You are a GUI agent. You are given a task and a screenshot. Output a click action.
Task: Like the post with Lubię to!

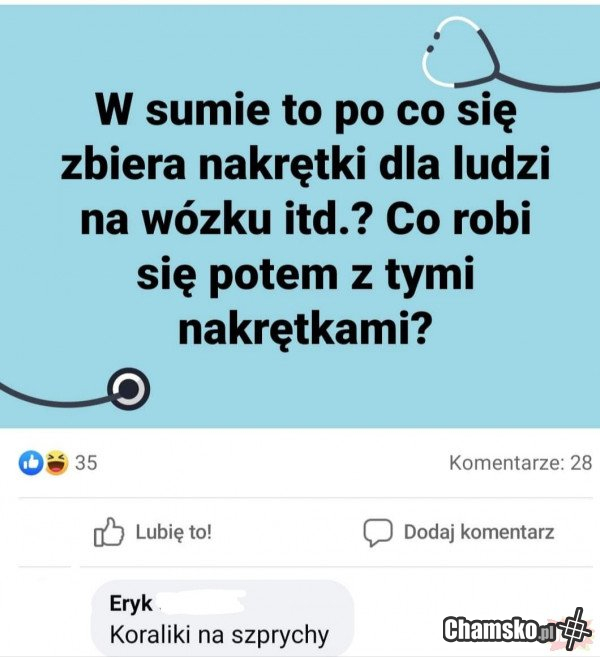pos(153,533)
